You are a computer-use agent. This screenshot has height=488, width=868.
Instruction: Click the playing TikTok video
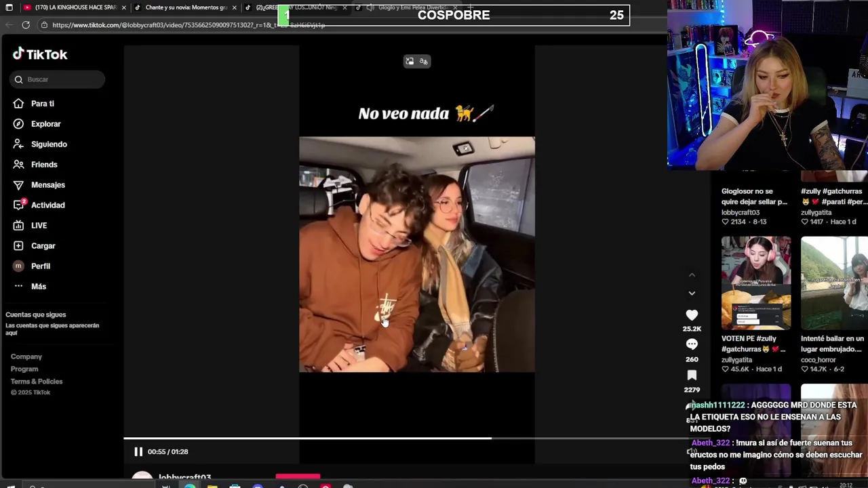tap(417, 254)
